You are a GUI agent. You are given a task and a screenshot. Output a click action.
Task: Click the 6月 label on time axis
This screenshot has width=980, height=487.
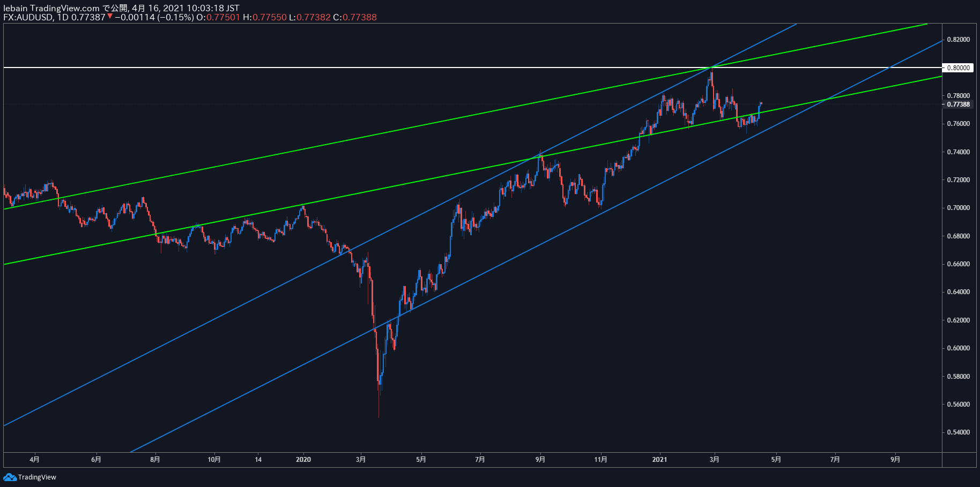coord(96,460)
